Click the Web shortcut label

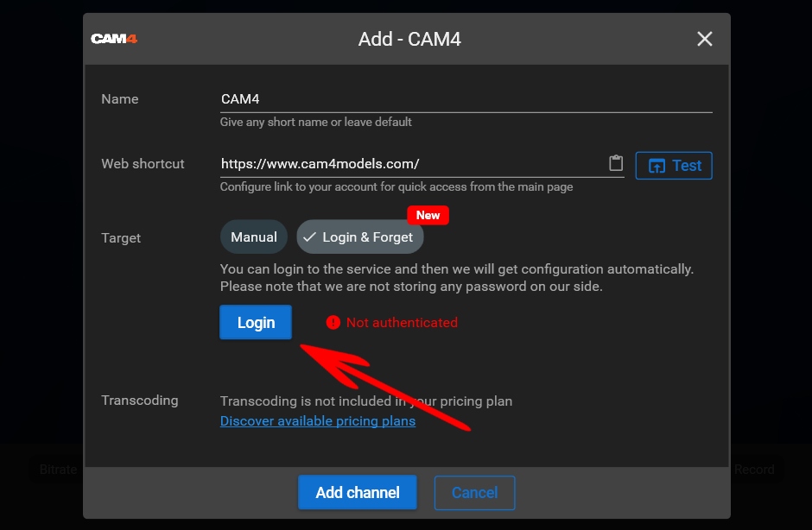pos(143,163)
